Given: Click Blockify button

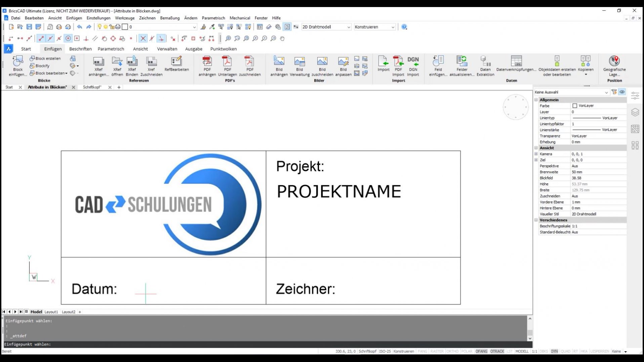Looking at the screenshot, I should click(x=39, y=66).
